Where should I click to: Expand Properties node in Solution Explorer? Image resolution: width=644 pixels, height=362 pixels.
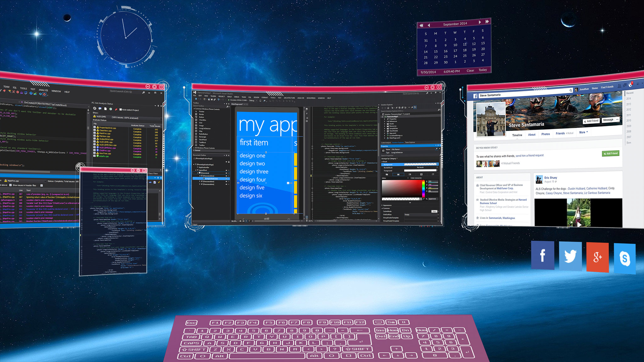pos(385,119)
